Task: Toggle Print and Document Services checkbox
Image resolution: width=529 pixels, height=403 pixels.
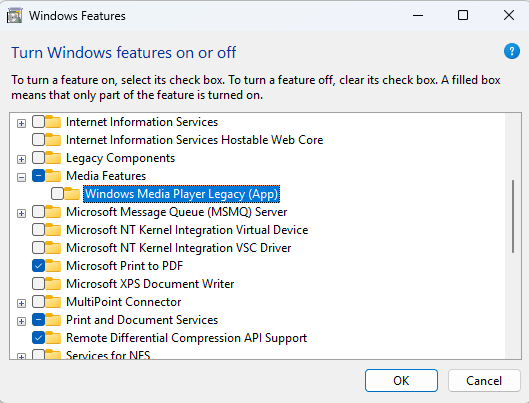Action: pos(38,320)
